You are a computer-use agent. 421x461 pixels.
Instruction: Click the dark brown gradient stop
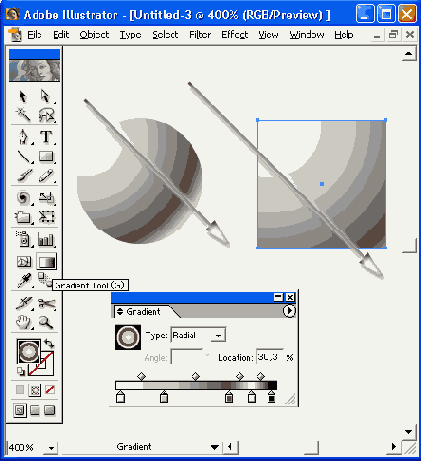(x=229, y=397)
